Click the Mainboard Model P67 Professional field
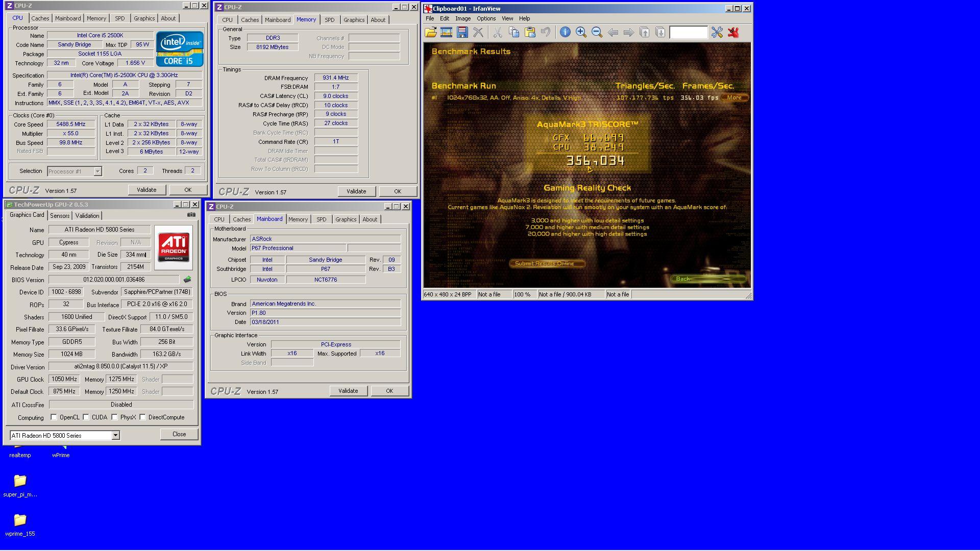The width and height of the screenshot is (980, 551). pos(298,248)
